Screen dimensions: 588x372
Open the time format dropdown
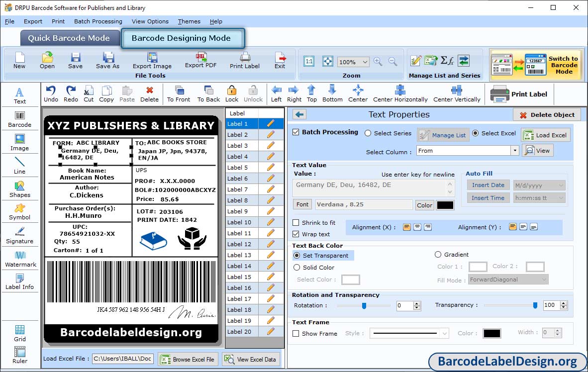click(561, 198)
